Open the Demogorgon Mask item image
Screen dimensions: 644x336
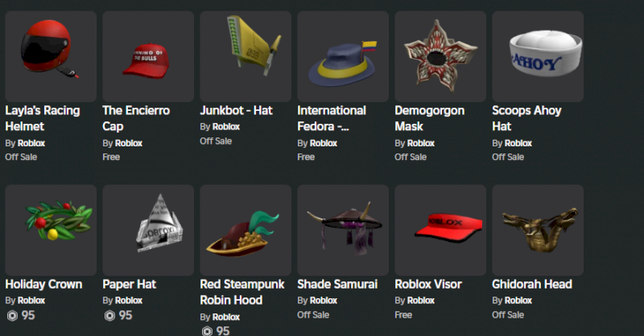click(440, 56)
